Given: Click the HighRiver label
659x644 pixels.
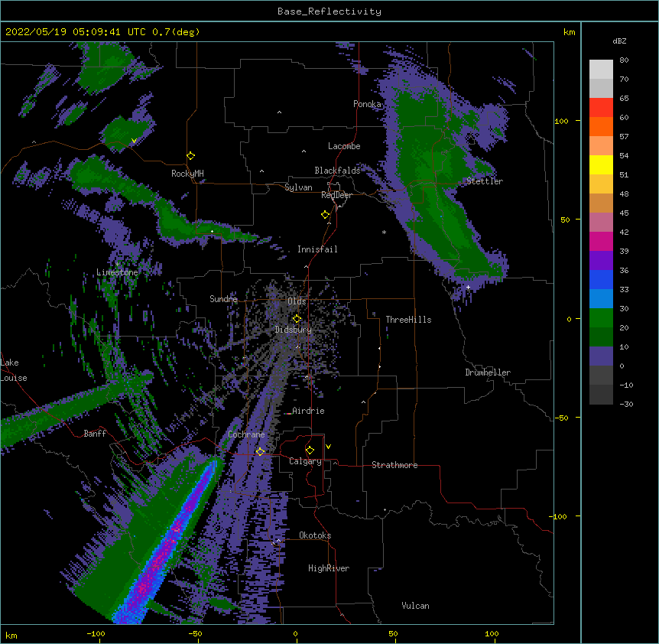Looking at the screenshot, I should (x=329, y=568).
